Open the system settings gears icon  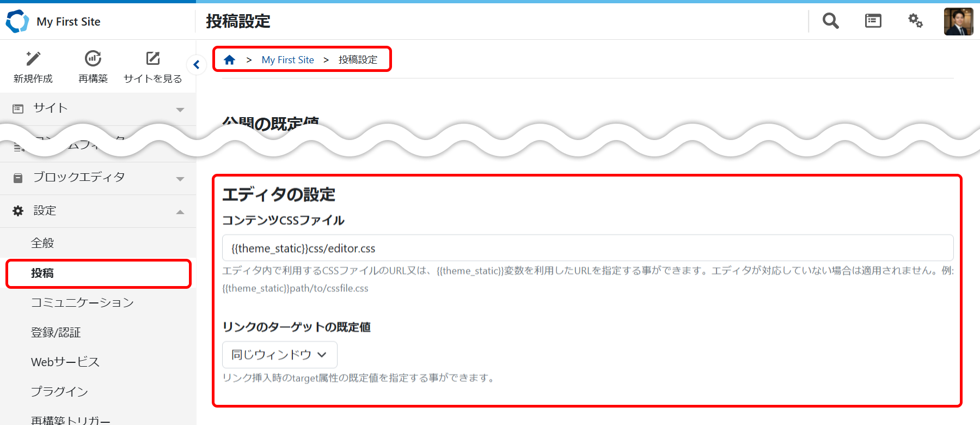tap(915, 21)
